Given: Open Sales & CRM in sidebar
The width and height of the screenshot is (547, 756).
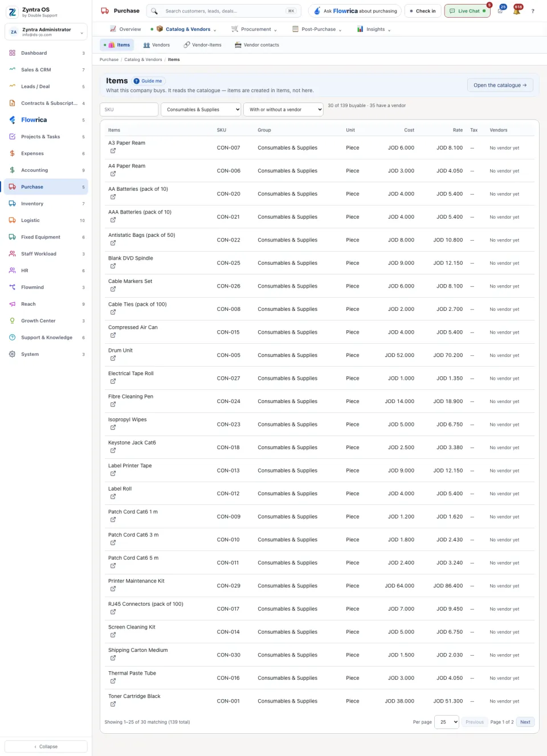Looking at the screenshot, I should [46, 69].
